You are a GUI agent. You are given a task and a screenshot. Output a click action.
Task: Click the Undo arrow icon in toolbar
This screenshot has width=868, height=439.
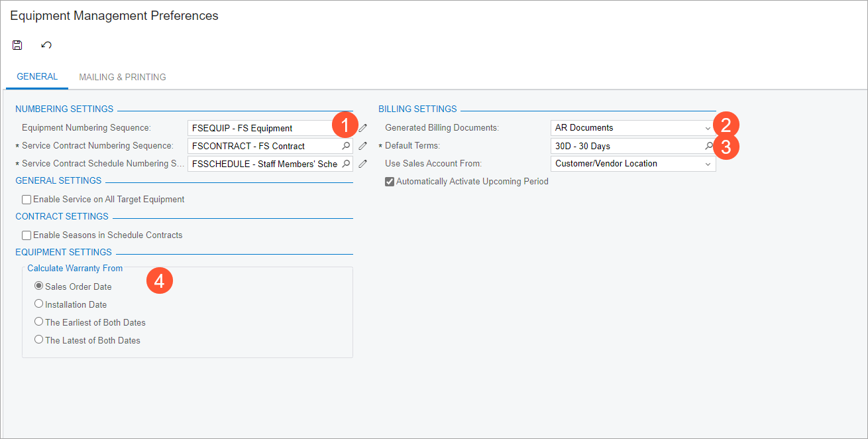coord(46,45)
